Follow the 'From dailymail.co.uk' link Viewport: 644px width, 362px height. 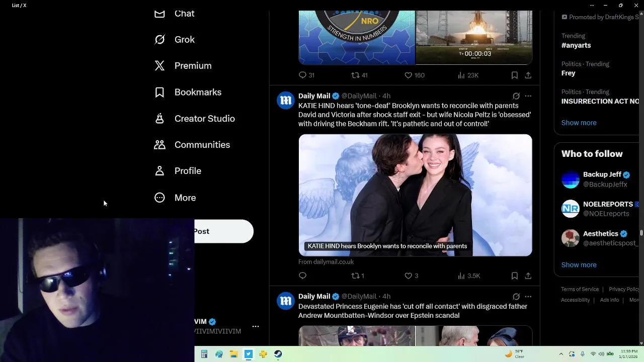[326, 262]
